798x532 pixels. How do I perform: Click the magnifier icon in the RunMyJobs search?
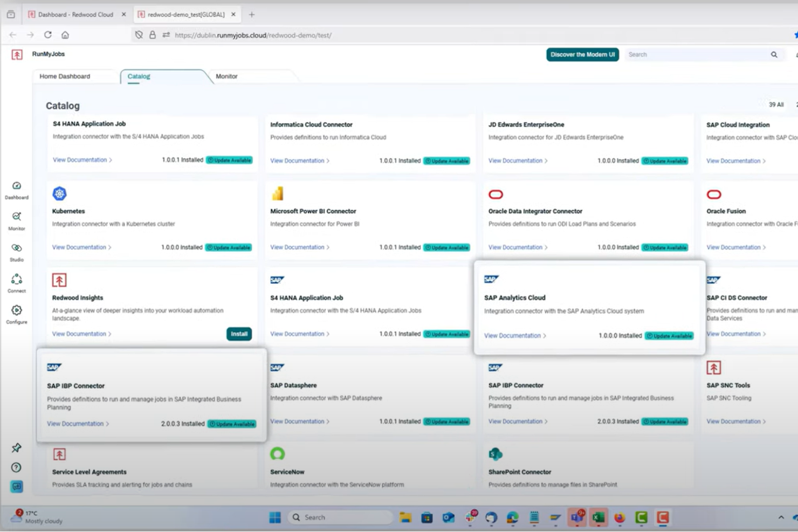click(774, 54)
